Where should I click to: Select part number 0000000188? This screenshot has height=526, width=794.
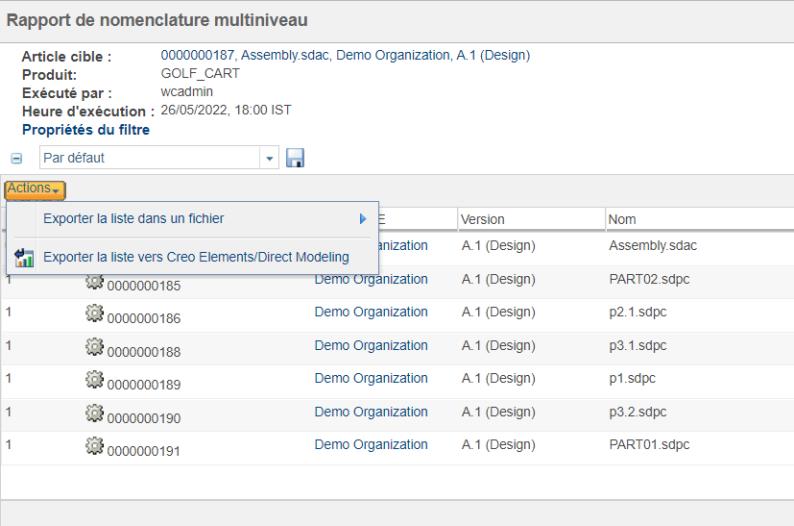point(144,352)
